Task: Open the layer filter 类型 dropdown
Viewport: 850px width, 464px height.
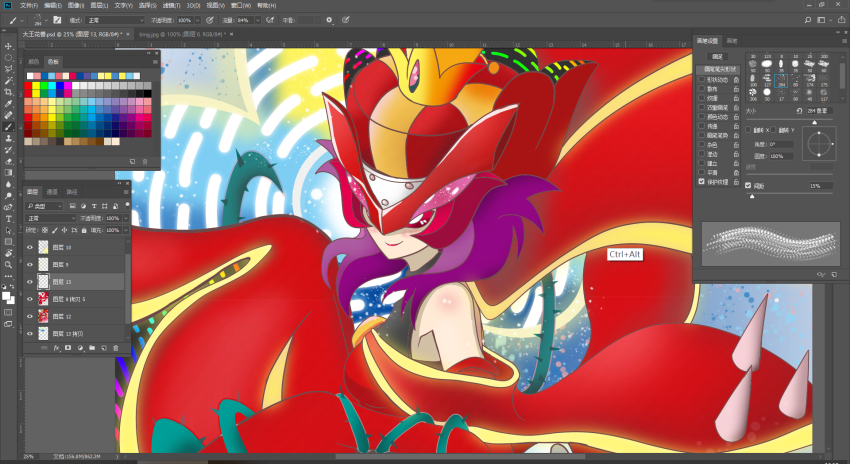Action: pyautogui.click(x=44, y=206)
